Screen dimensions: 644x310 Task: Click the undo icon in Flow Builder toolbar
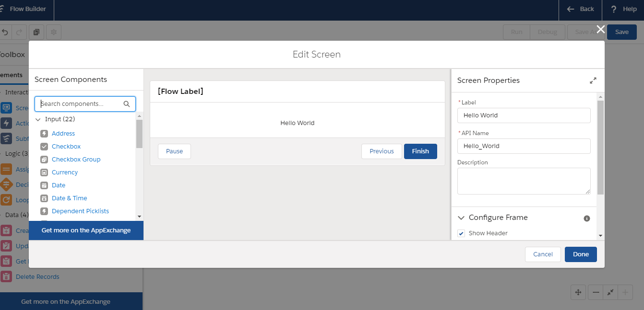5,32
